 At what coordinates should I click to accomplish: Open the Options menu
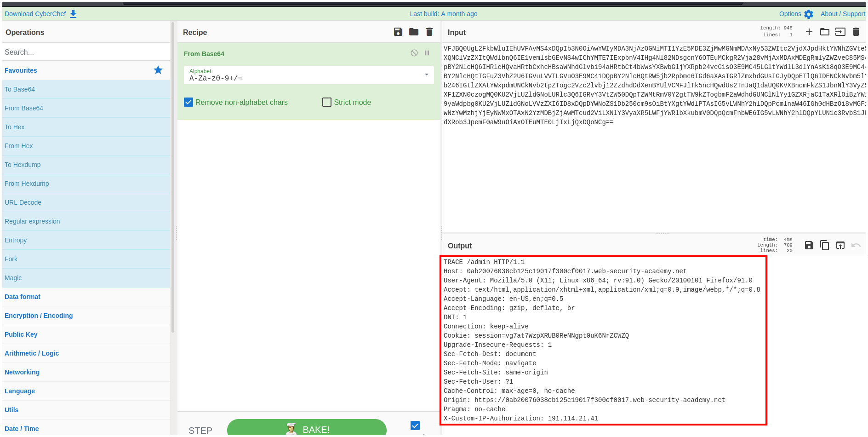(x=796, y=14)
